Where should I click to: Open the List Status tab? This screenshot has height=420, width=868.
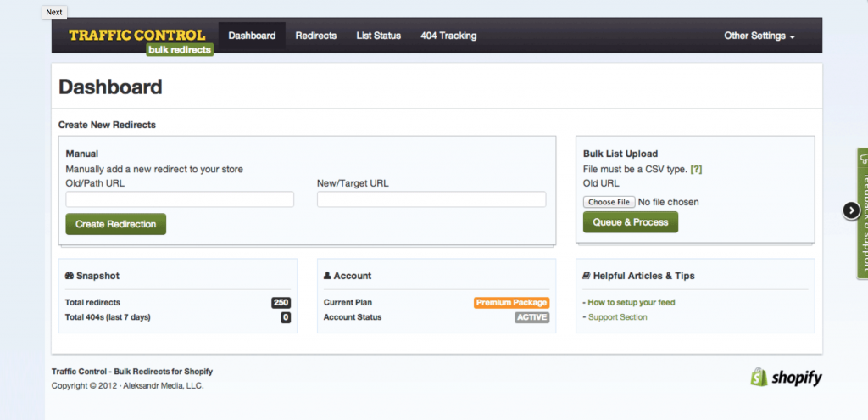379,36
